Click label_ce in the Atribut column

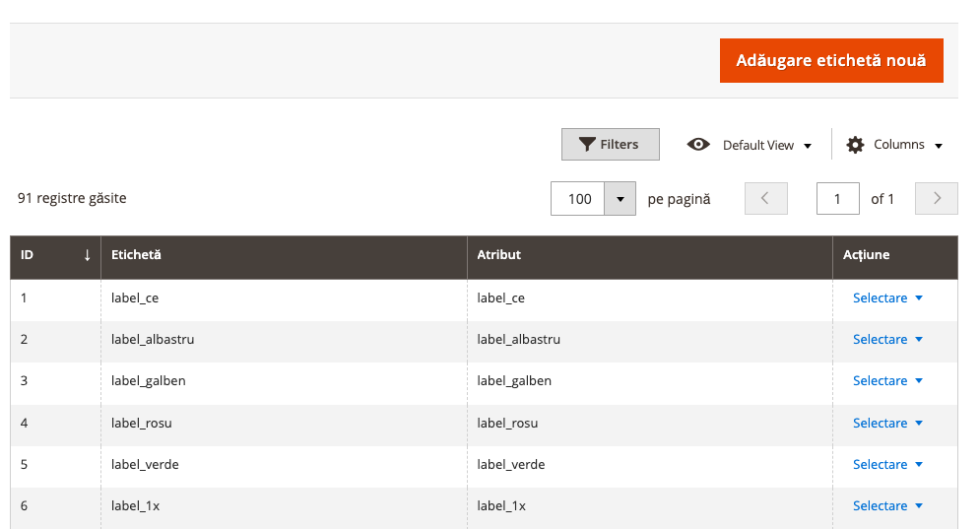pyautogui.click(x=501, y=298)
